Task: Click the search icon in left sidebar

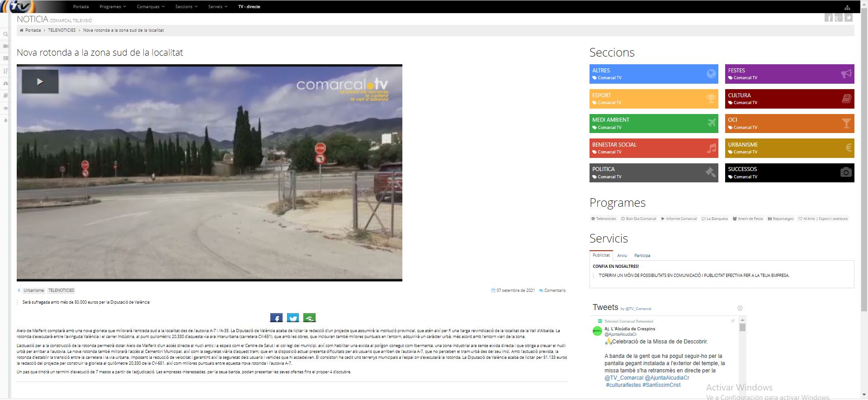Action: (x=5, y=34)
